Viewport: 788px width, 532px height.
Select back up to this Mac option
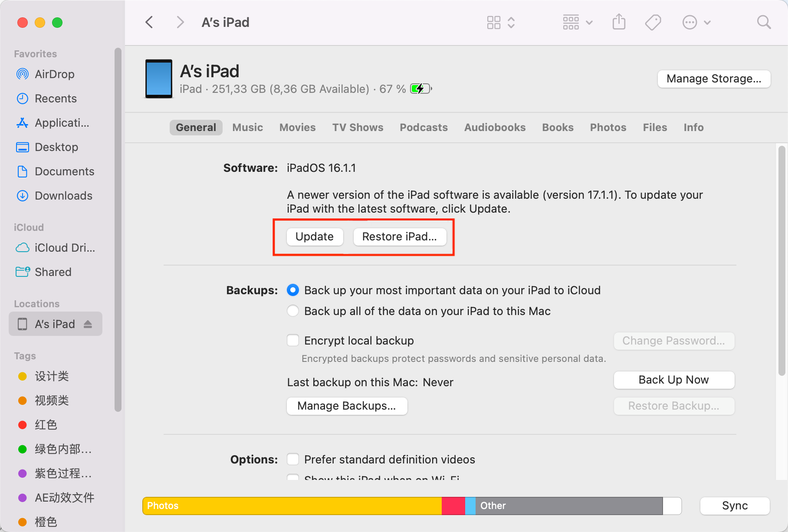pos(293,311)
